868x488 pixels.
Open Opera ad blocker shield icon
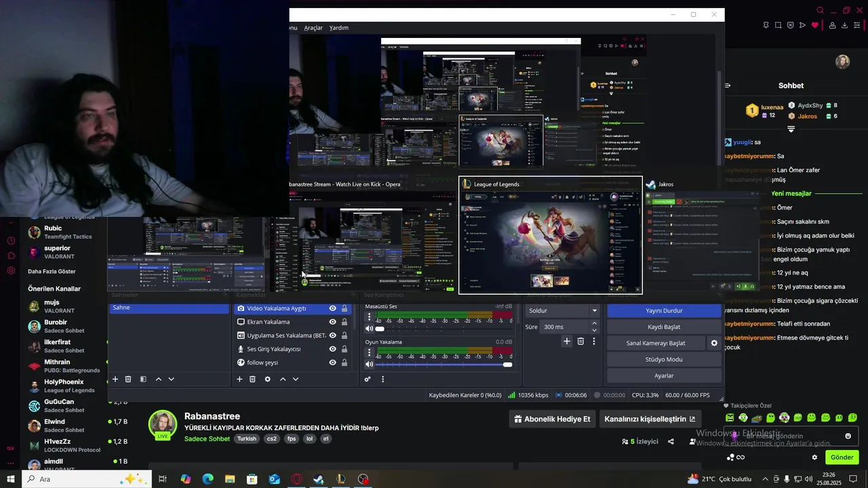click(x=790, y=25)
